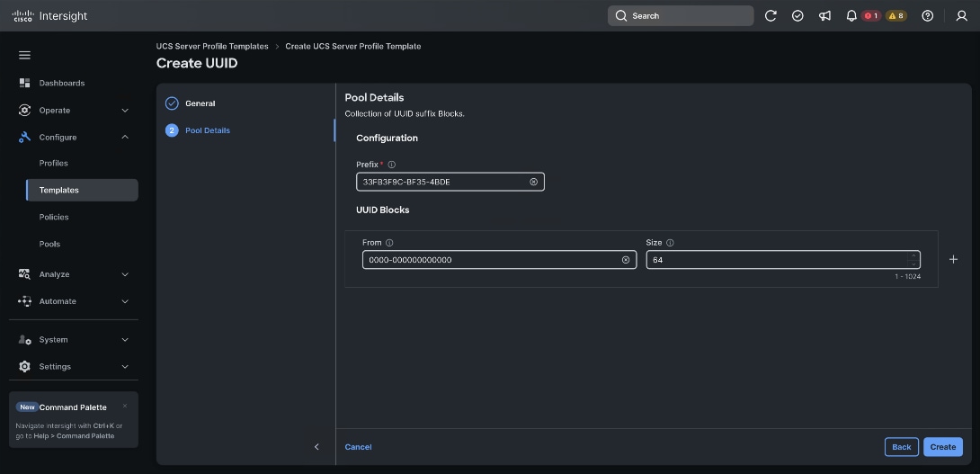
Task: Expand the Analyze menu chevron
Action: 125,274
